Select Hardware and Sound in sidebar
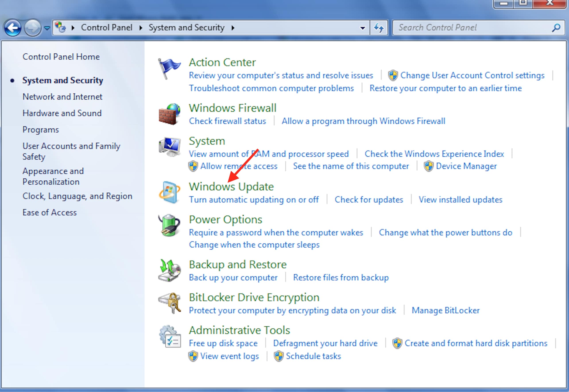 [62, 113]
